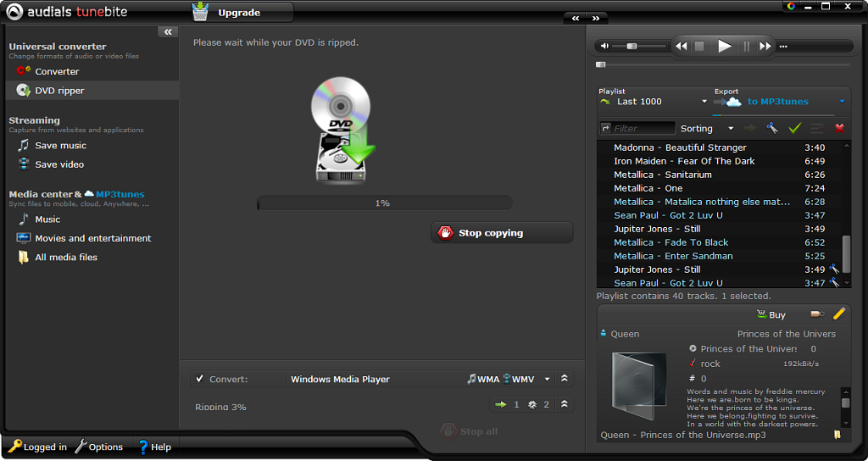The height and width of the screenshot is (461, 868).
Task: Go to Music in media center
Action: pos(39,219)
